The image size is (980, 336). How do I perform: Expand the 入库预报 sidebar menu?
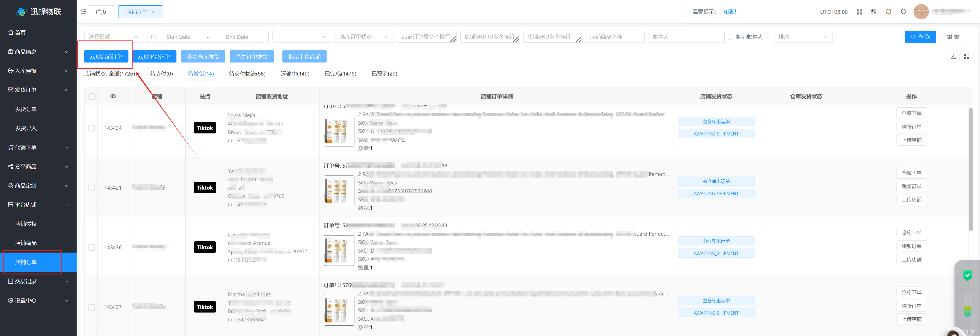[38, 71]
